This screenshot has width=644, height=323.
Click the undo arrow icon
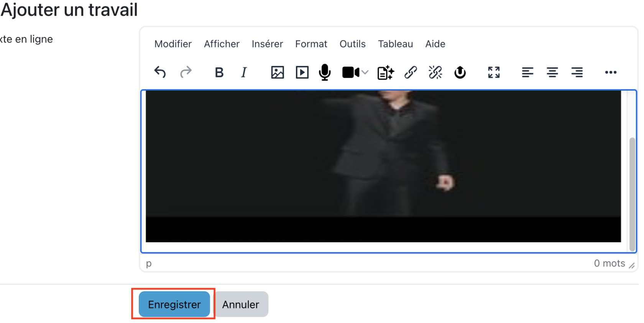[160, 72]
